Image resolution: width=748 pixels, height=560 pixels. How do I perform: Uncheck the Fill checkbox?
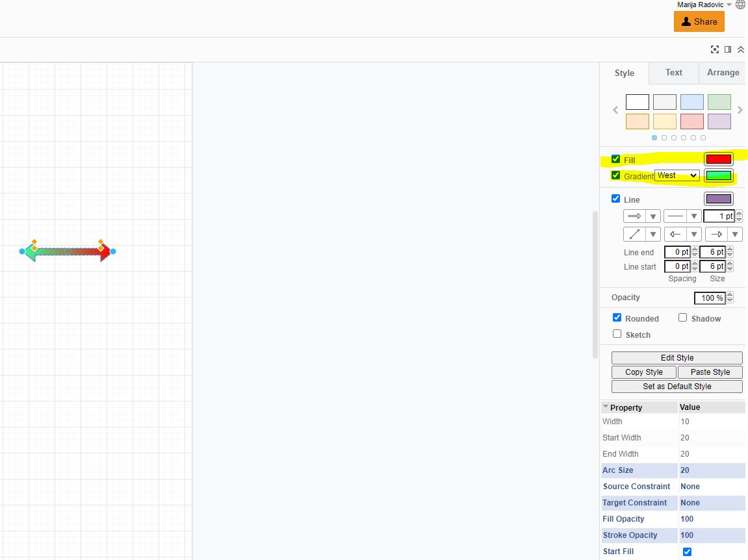point(615,159)
